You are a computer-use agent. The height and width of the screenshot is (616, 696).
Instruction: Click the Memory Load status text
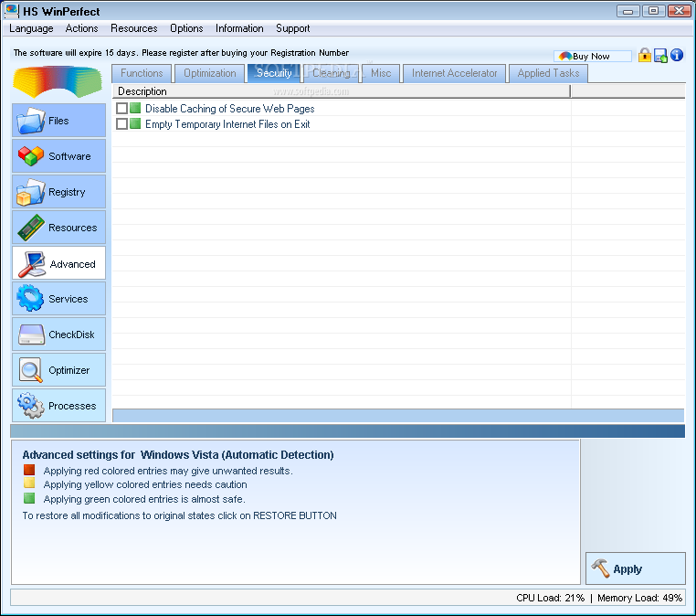pyautogui.click(x=639, y=598)
